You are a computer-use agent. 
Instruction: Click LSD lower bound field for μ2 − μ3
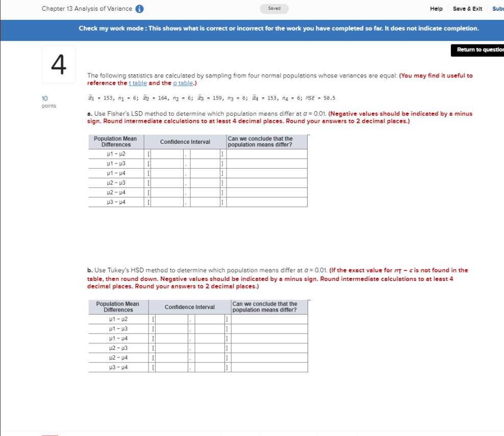coord(167,183)
